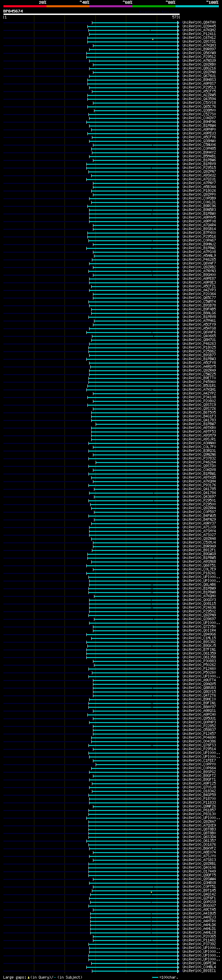Select the UniRef100_Q41784 label
222x980 pixels.
pyautogui.click(x=199, y=493)
